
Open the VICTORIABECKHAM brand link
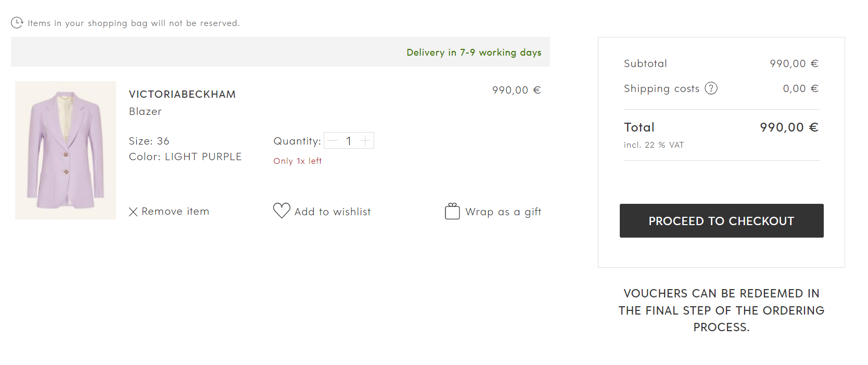coord(182,94)
